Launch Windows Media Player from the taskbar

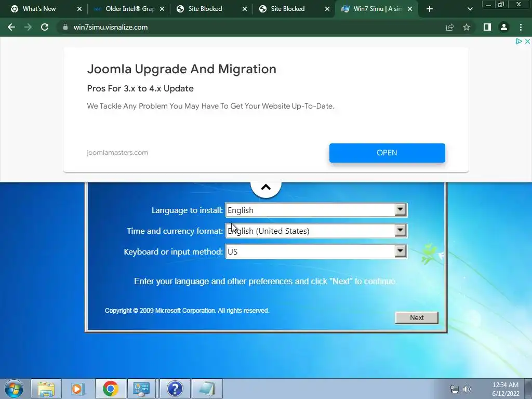point(78,389)
